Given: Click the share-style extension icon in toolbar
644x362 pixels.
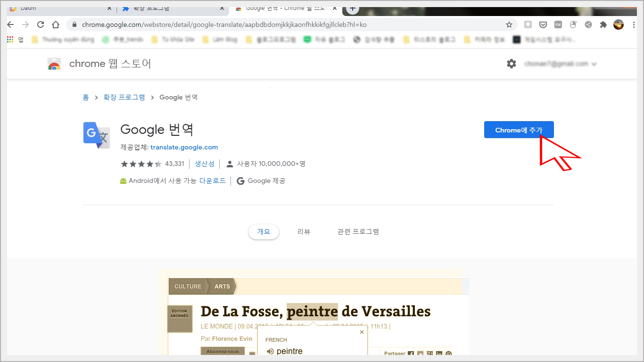Looking at the screenshot, I should click(x=588, y=25).
